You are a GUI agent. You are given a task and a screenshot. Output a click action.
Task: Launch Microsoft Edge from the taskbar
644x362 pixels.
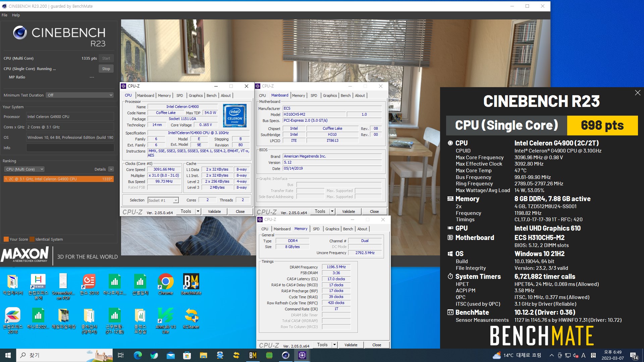click(x=138, y=355)
